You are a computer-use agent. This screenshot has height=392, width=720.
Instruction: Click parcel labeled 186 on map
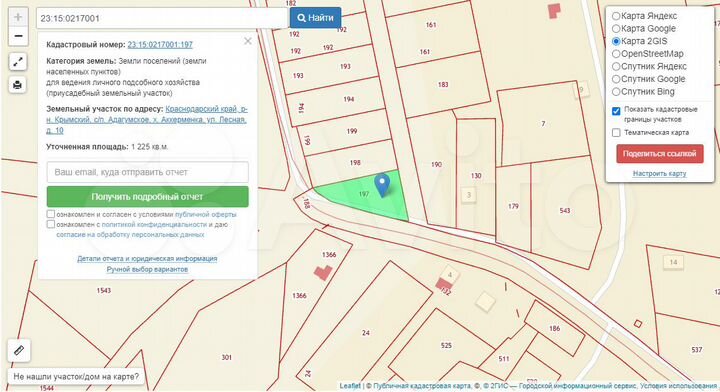coord(554,329)
